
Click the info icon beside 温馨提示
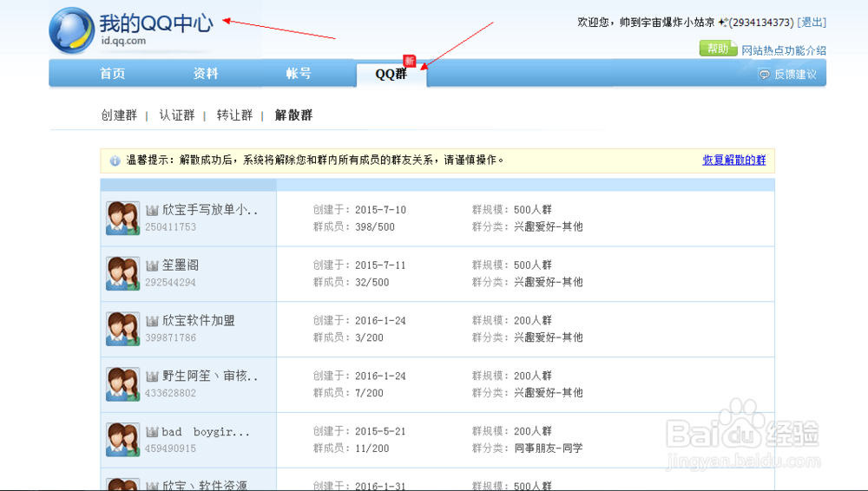[x=115, y=160]
